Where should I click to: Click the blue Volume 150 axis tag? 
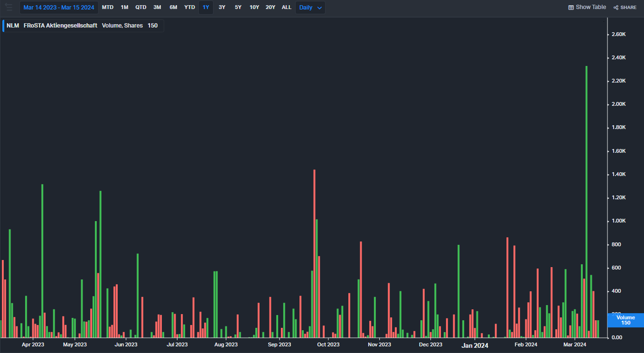coord(625,320)
